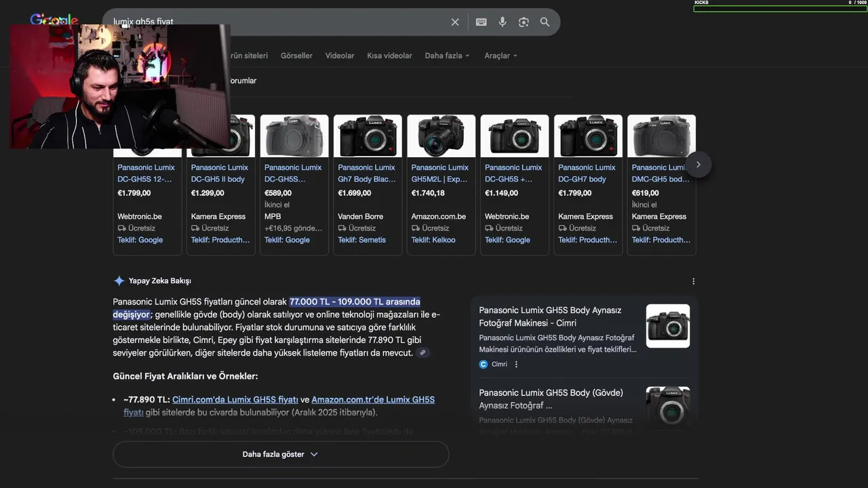Screen dimensions: 868x488
Task: Open the on-screen keyboard icon
Action: pos(481,22)
